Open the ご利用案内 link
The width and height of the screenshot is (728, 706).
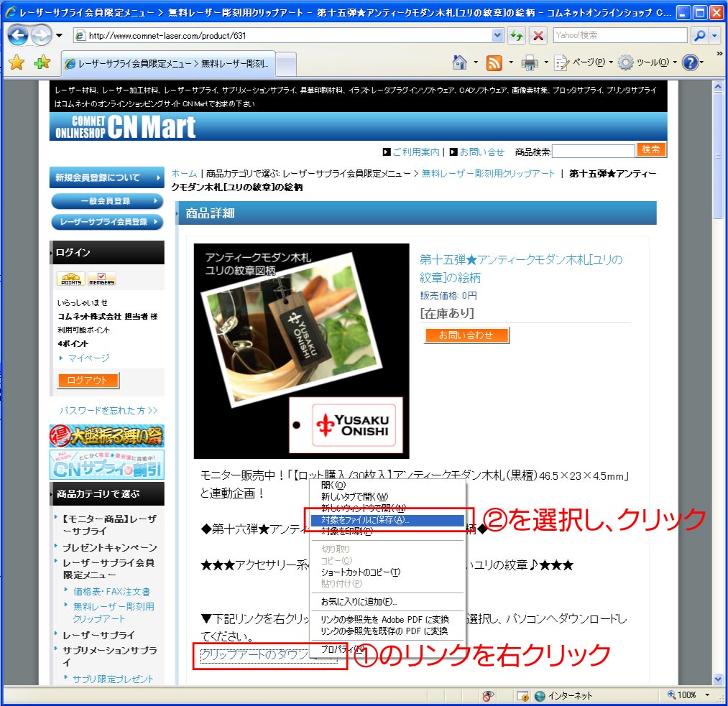(x=415, y=152)
